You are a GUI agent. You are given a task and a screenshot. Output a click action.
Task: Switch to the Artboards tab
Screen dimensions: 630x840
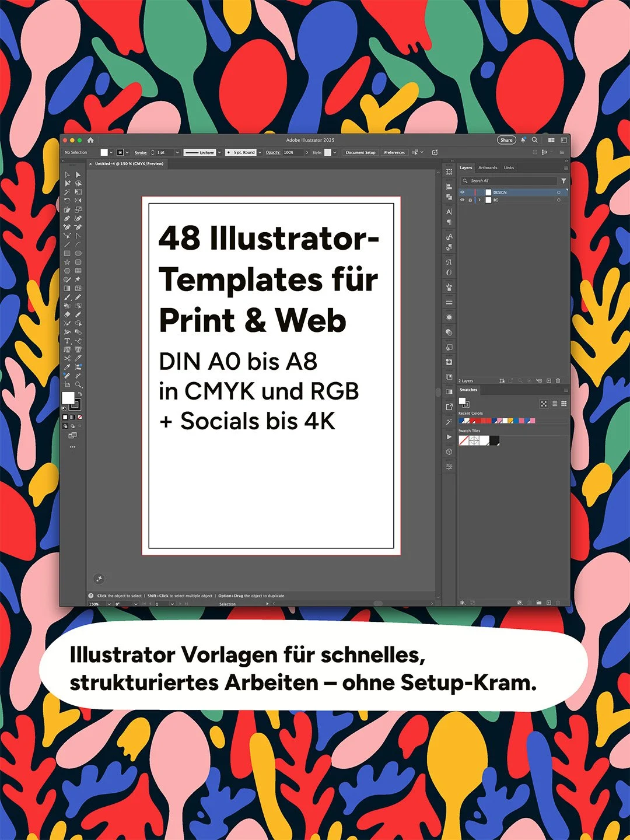(x=488, y=167)
